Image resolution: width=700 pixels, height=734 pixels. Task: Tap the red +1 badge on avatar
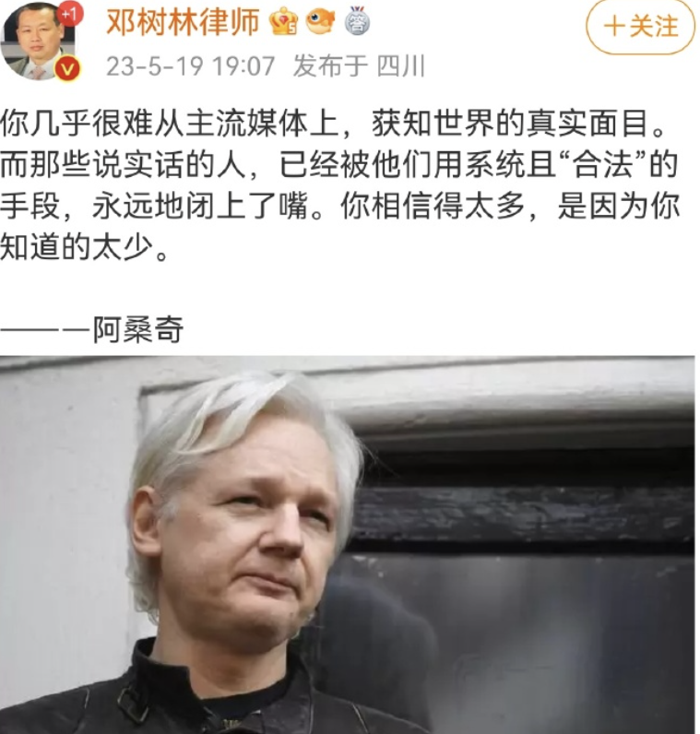click(x=70, y=15)
